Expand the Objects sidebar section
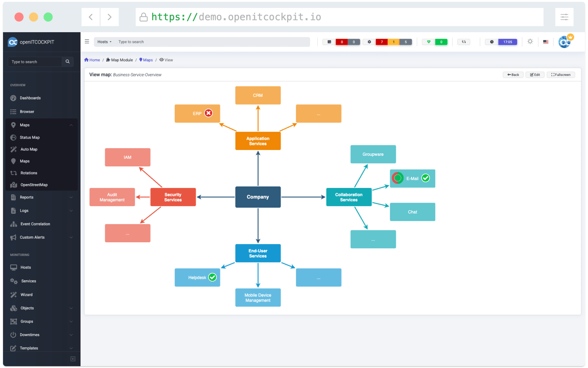Image resolution: width=588 pixels, height=368 pixels. pyautogui.click(x=71, y=308)
